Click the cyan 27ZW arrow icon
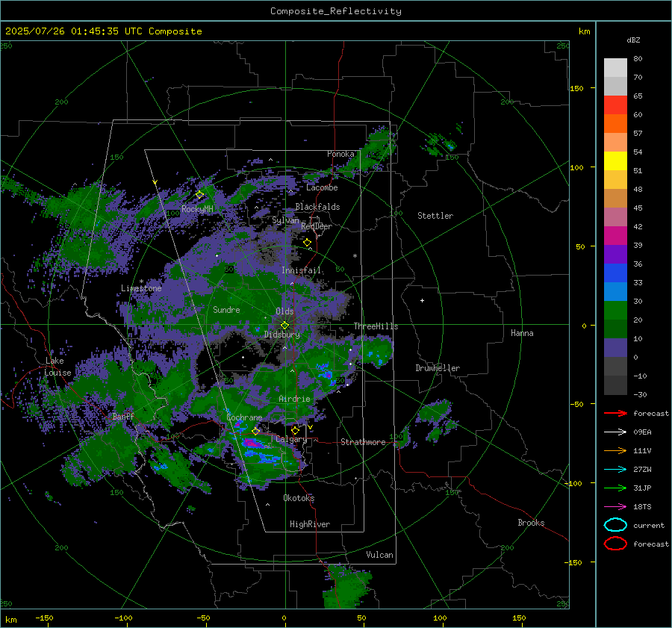 [615, 470]
